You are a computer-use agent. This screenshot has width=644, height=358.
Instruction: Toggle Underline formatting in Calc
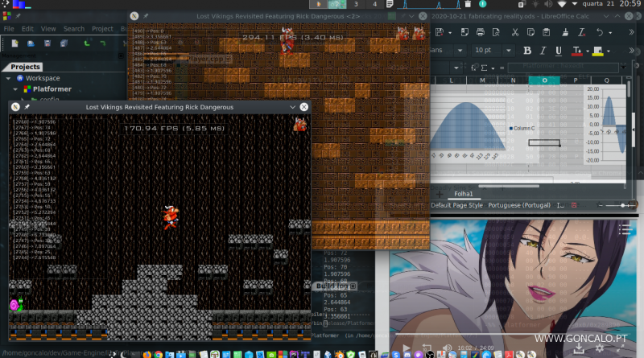pos(559,51)
